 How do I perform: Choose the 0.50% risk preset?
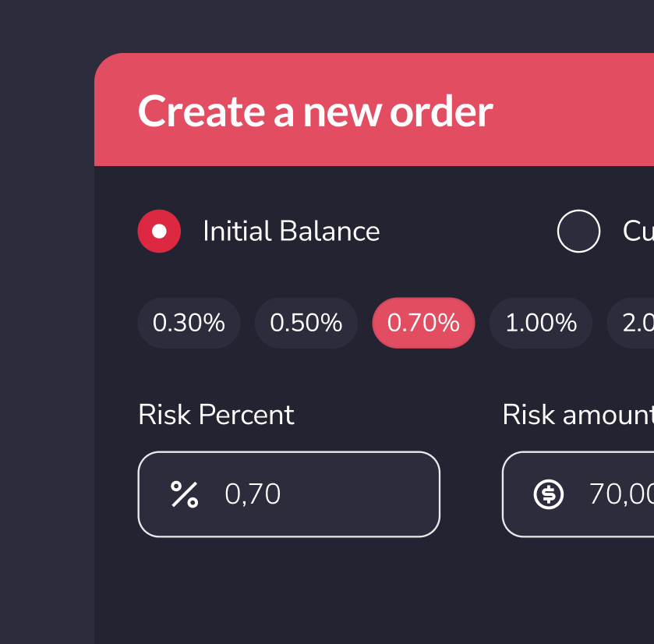pyautogui.click(x=306, y=323)
